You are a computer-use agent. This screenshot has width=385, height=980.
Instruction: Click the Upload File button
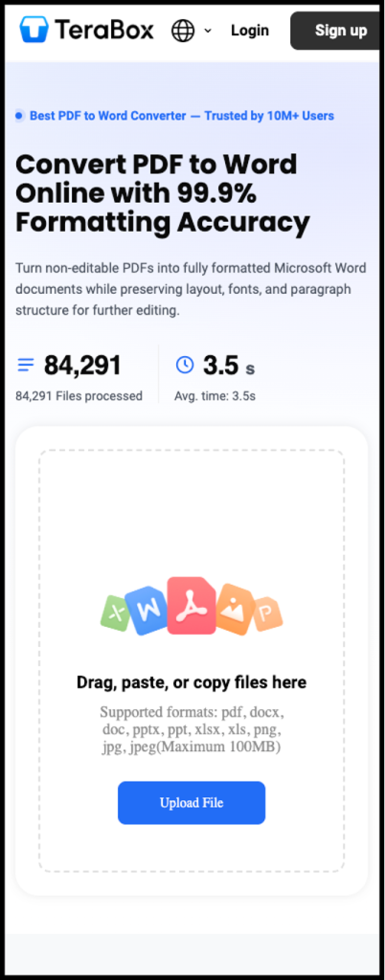[x=192, y=803]
